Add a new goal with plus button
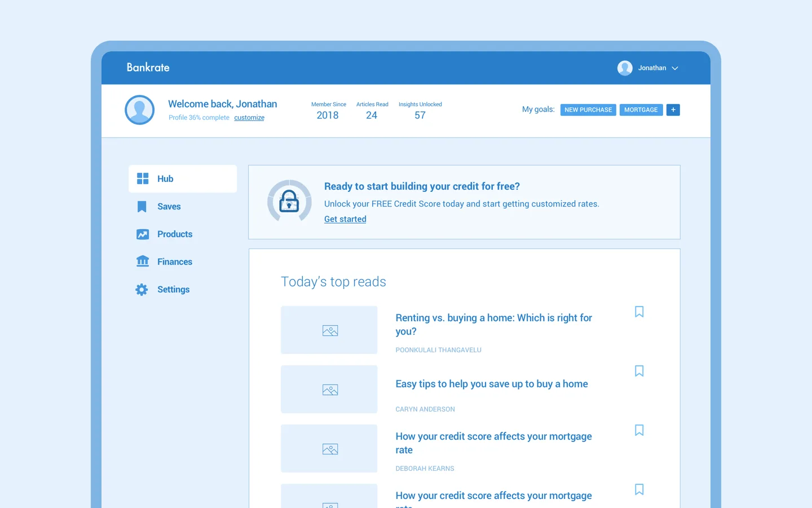The image size is (812, 508). coord(673,110)
